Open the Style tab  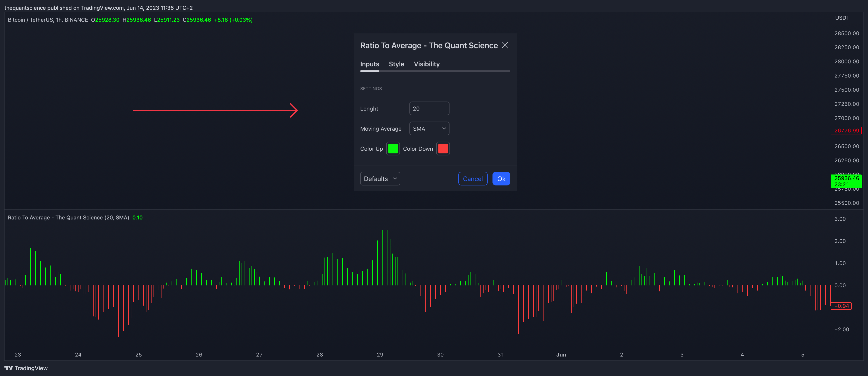396,64
